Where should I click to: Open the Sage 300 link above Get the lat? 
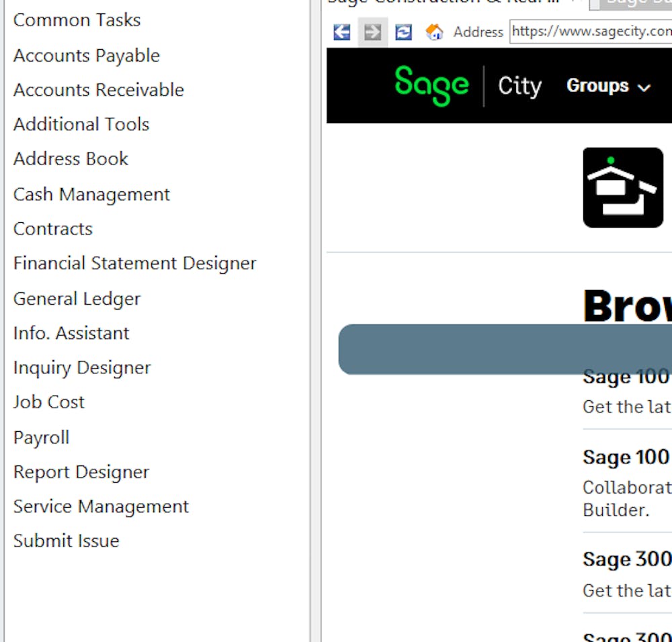[626, 559]
